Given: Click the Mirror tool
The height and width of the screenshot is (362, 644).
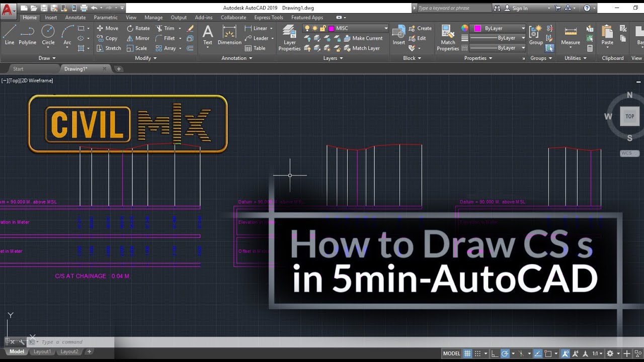Looking at the screenshot, I should (138, 38).
